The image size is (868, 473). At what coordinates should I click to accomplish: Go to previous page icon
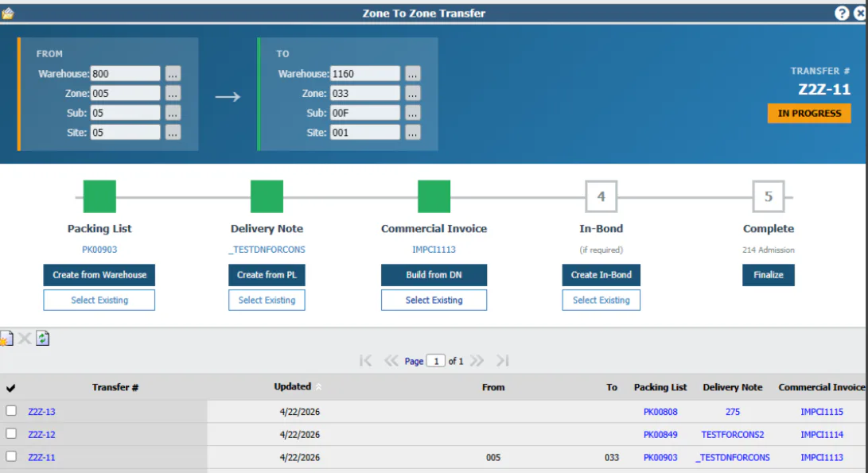pyautogui.click(x=391, y=361)
